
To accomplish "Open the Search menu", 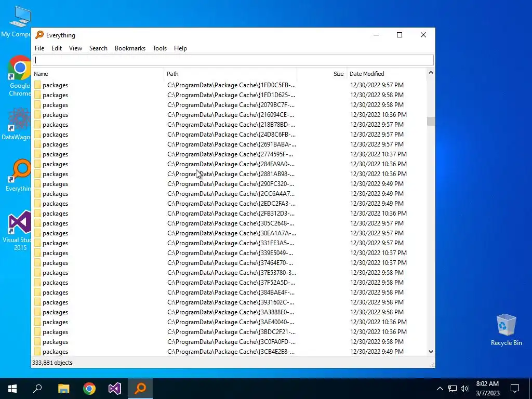I will point(98,48).
